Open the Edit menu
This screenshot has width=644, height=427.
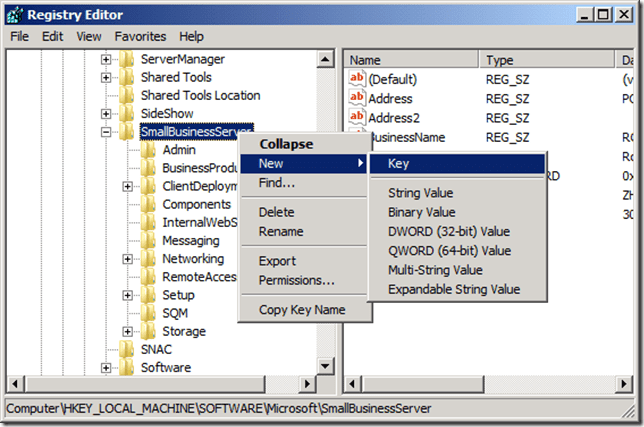pyautogui.click(x=53, y=37)
